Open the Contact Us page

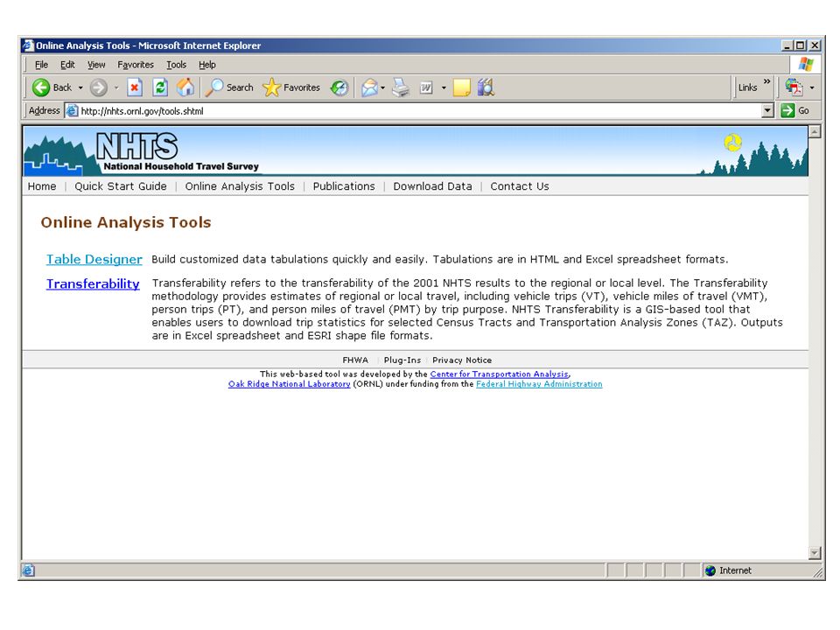coord(520,186)
